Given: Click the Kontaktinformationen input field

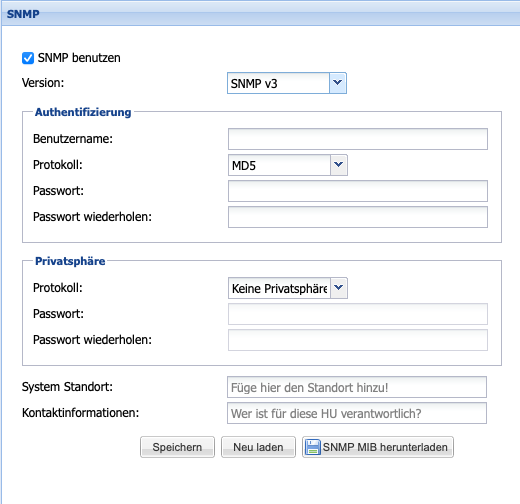Looking at the screenshot, I should click(357, 413).
